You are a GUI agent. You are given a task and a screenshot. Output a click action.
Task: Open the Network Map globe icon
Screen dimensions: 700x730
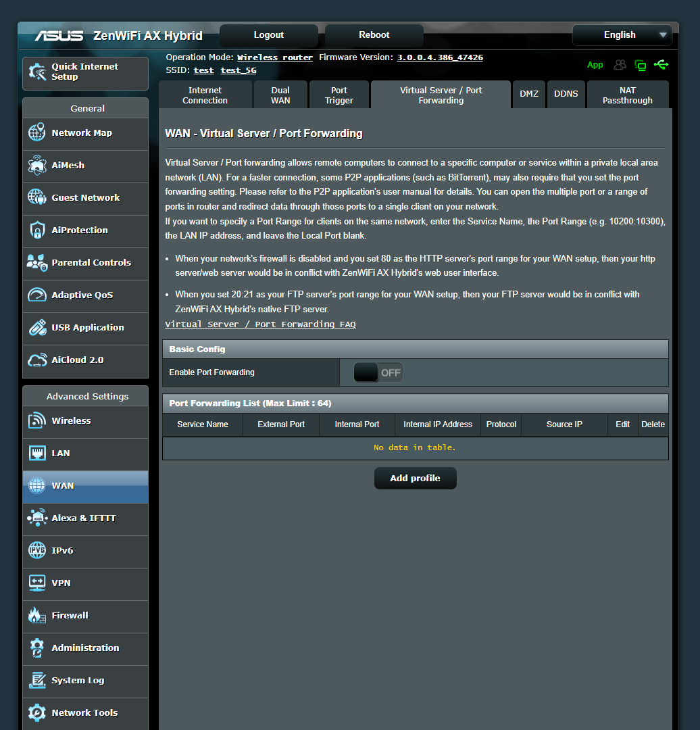point(39,132)
